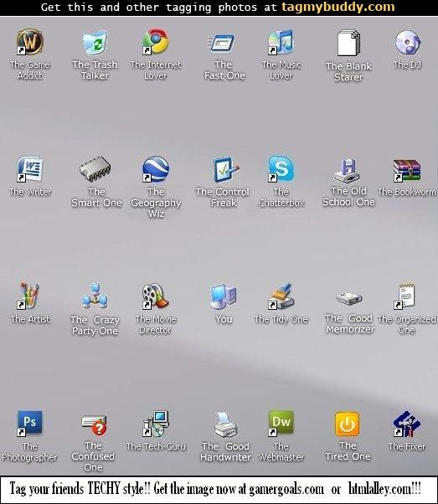This screenshot has height=504, width=438.
Task: Click the Word document Writer icon
Action: 29,169
